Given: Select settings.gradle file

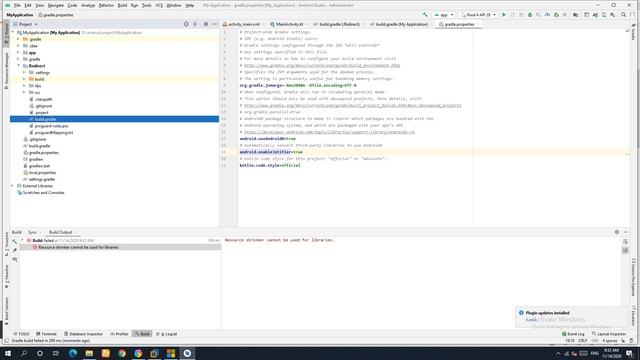Looking at the screenshot, I should point(39,179).
